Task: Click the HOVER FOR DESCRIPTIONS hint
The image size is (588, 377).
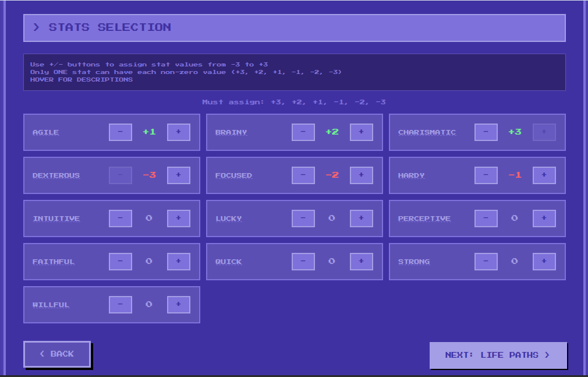Action: (x=82, y=80)
